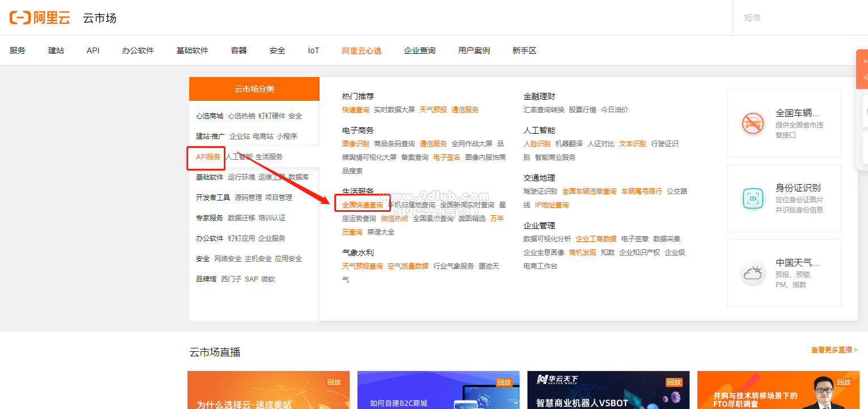
Task: Click 天气预报查询 link
Action: (363, 266)
